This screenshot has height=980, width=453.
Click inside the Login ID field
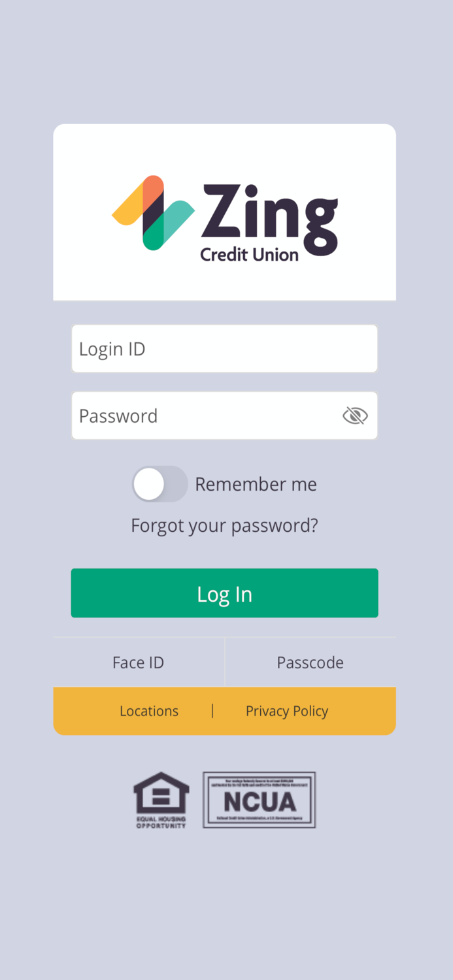click(224, 348)
